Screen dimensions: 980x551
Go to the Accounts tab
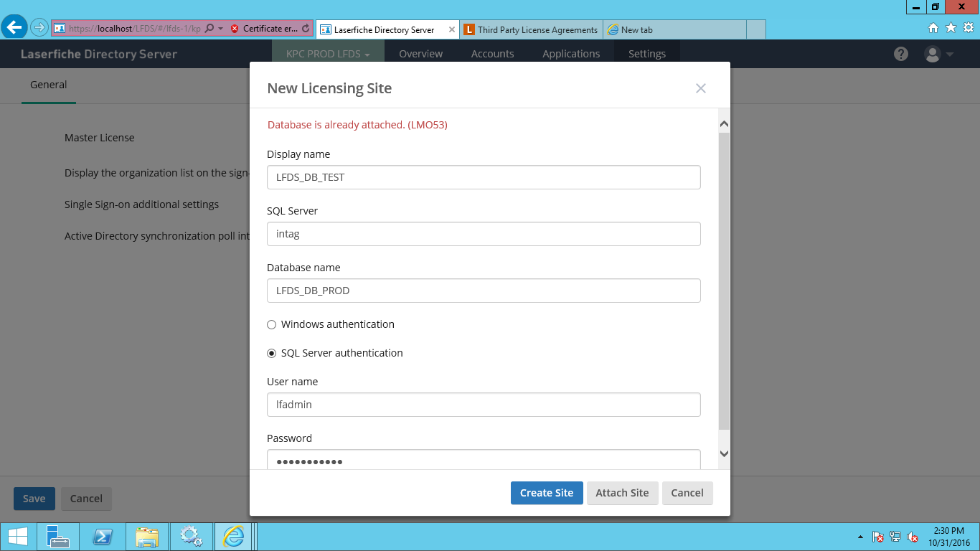492,54
